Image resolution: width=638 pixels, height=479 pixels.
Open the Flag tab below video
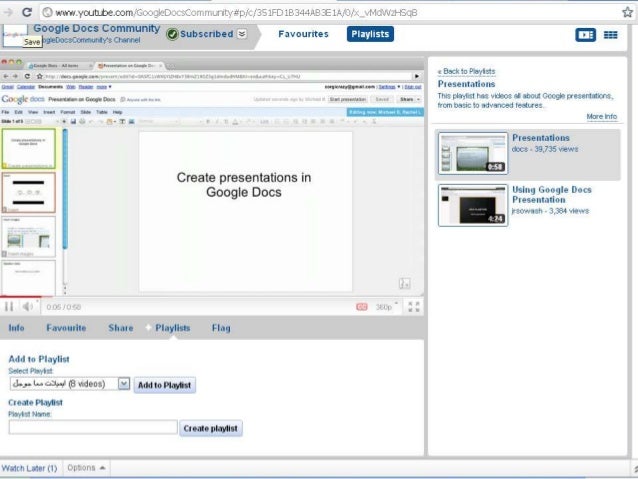tap(221, 328)
